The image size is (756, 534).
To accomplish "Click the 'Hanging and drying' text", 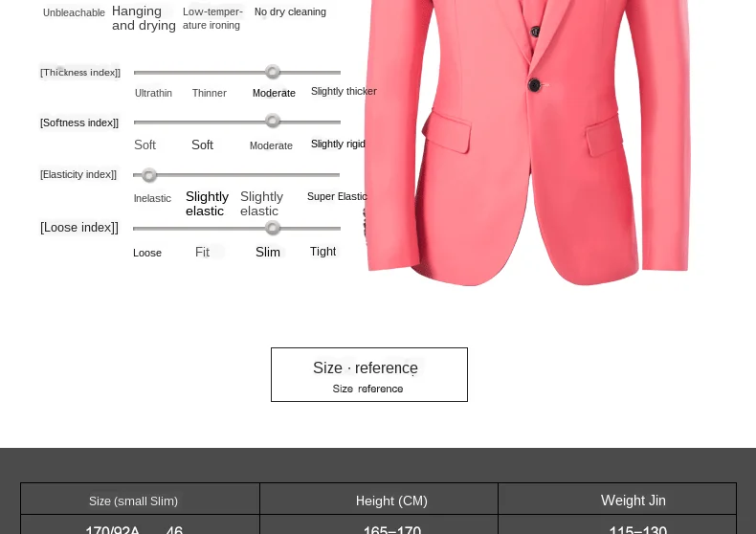I will click(144, 18).
